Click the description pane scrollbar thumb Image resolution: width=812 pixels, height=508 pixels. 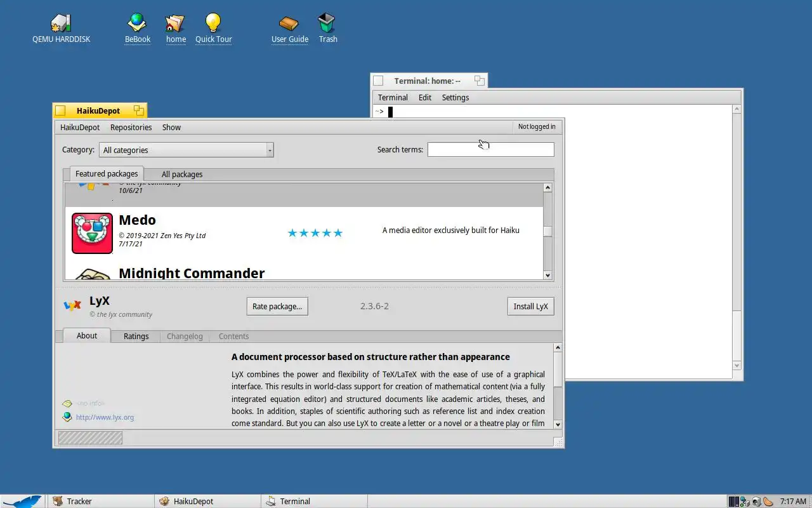point(558,369)
